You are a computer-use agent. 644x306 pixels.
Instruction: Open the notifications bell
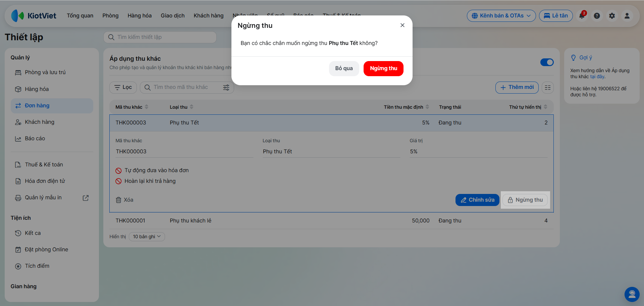pyautogui.click(x=582, y=16)
